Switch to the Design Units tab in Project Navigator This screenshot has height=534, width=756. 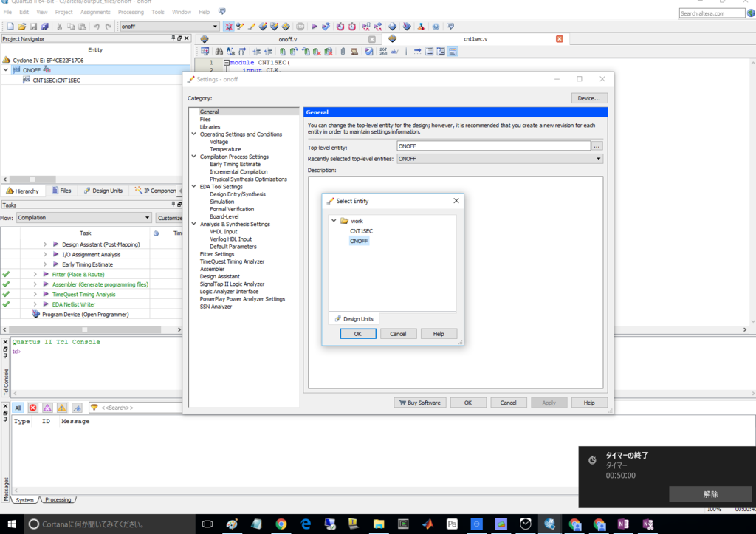click(103, 191)
